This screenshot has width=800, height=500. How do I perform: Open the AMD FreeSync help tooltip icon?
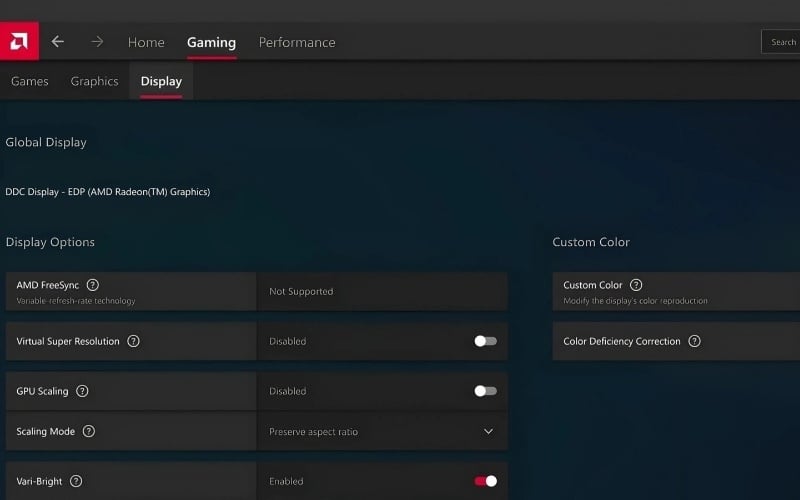click(x=93, y=285)
